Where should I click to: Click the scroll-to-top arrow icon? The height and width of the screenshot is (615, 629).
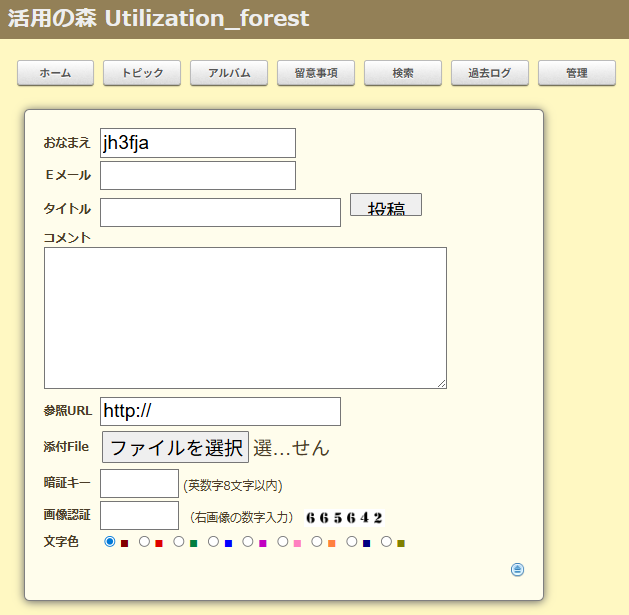(x=517, y=570)
